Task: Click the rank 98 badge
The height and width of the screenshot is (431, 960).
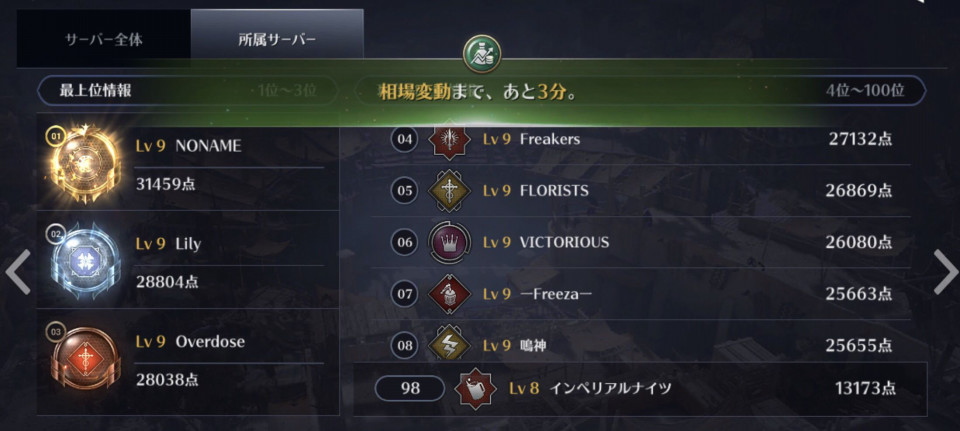Action: pyautogui.click(x=410, y=388)
